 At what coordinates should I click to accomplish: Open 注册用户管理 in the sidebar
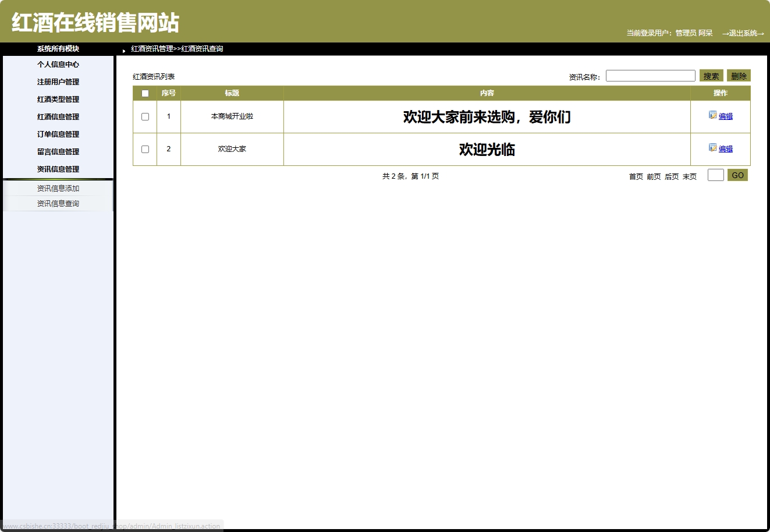coord(58,82)
